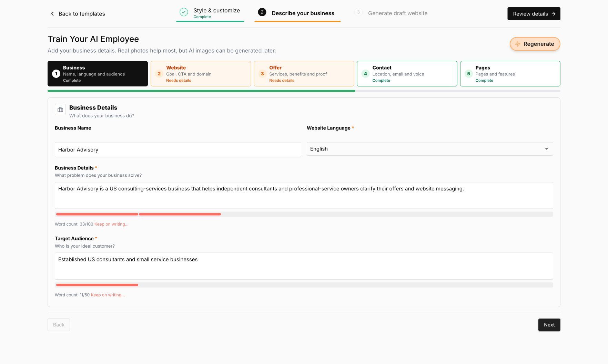Click the Review details button label
Image resolution: width=608 pixels, height=364 pixels.
[530, 14]
